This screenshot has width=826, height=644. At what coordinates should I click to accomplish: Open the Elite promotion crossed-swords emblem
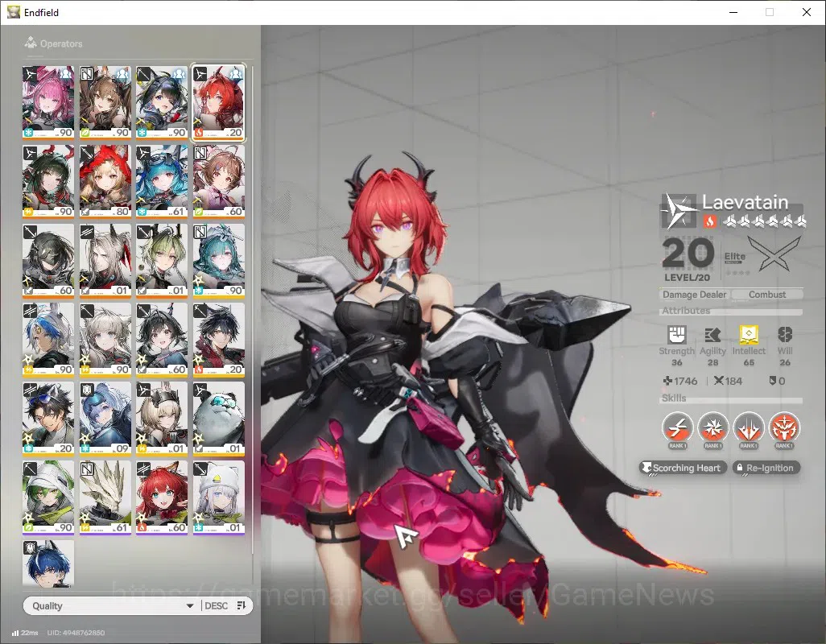coord(775,254)
